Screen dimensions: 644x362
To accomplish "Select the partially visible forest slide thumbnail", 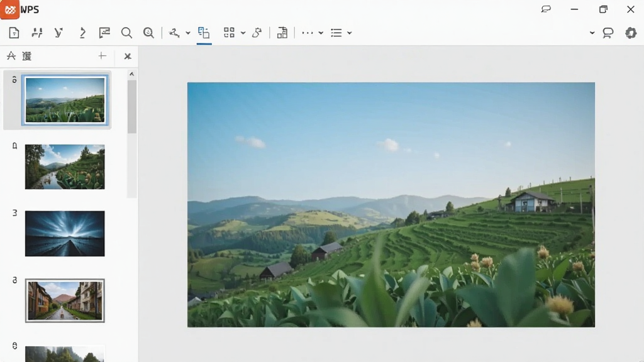I will click(x=65, y=354).
